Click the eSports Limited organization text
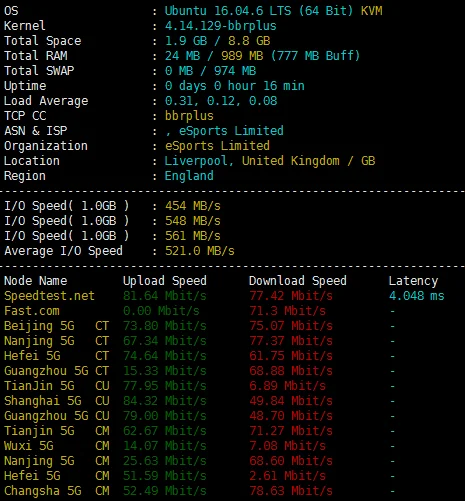Image resolution: width=465 pixels, height=501 pixels. tap(217, 146)
